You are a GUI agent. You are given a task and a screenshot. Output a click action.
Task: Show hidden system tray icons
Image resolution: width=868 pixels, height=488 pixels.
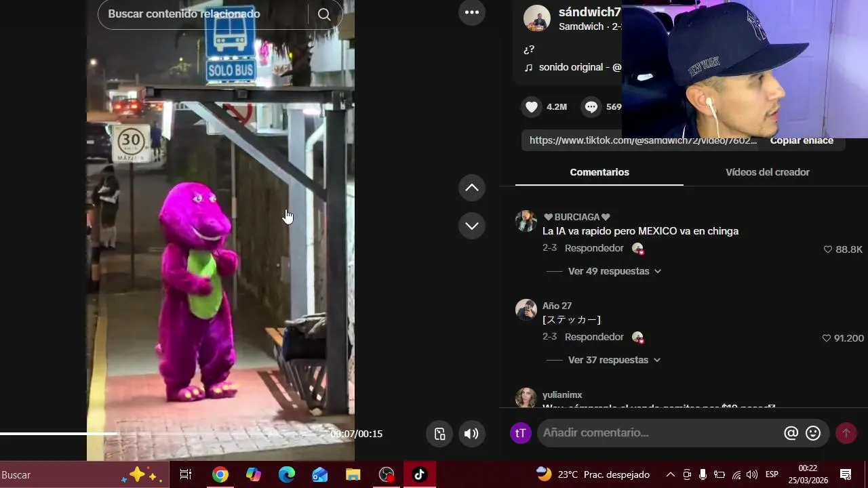pos(671,474)
